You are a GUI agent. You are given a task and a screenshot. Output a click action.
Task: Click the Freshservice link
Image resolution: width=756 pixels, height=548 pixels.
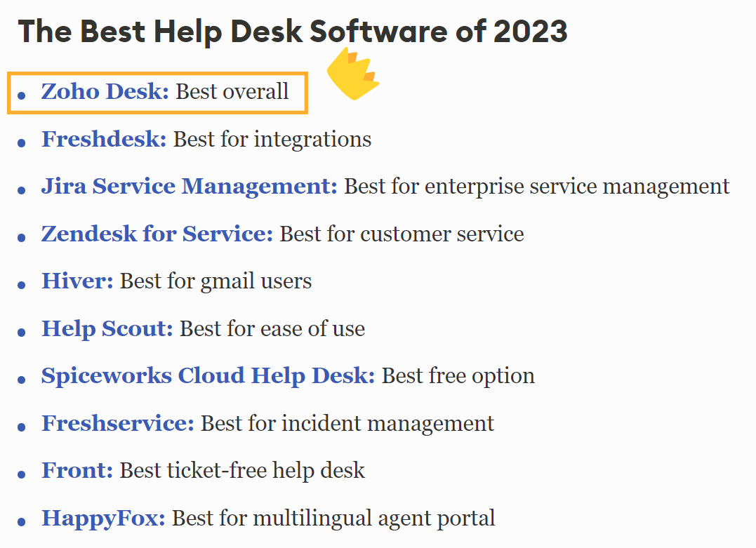coord(117,424)
